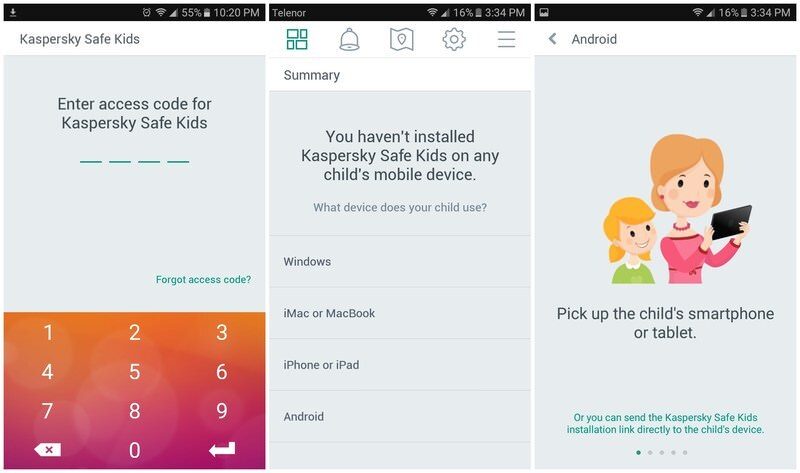The width and height of the screenshot is (800, 473).
Task: Tap digit 0 on the keypad
Action: pos(135,450)
